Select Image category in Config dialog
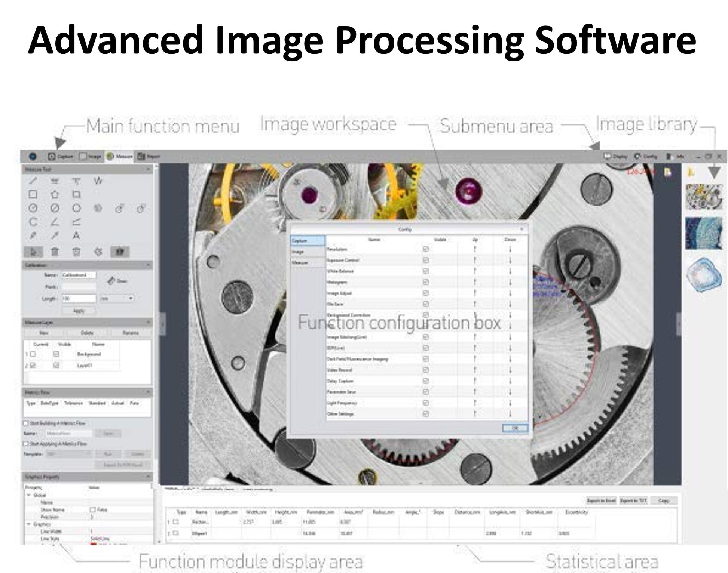This screenshot has height=573, width=728. click(308, 252)
